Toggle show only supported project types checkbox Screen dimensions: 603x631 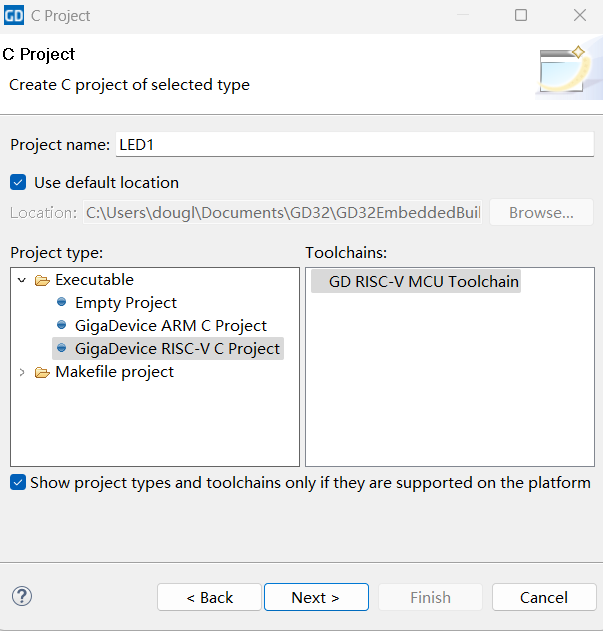click(x=18, y=483)
